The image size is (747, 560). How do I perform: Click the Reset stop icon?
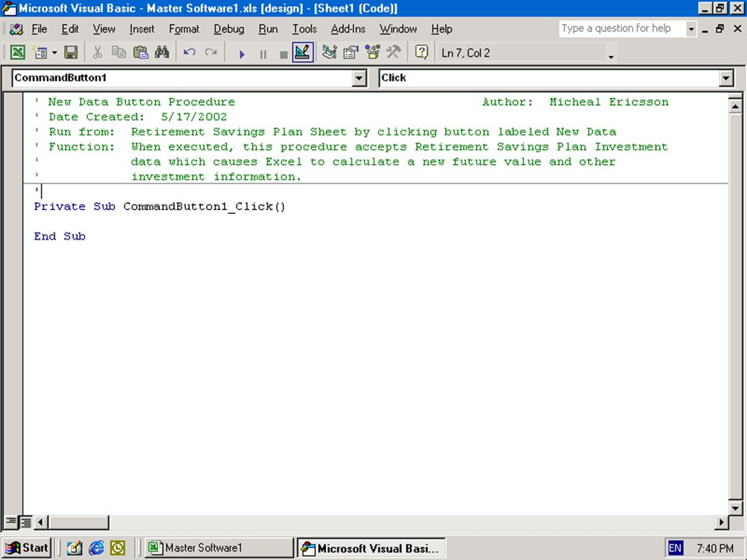click(x=283, y=54)
